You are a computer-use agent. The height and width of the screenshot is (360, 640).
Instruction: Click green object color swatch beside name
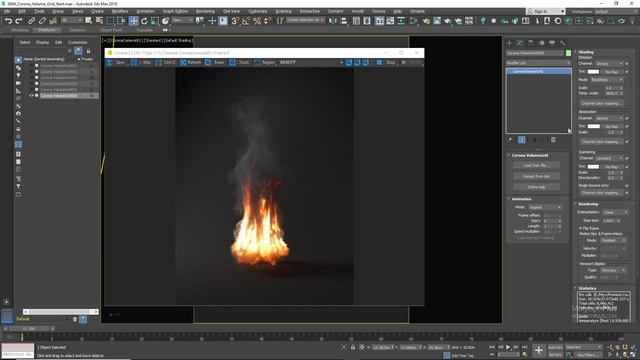(568, 53)
